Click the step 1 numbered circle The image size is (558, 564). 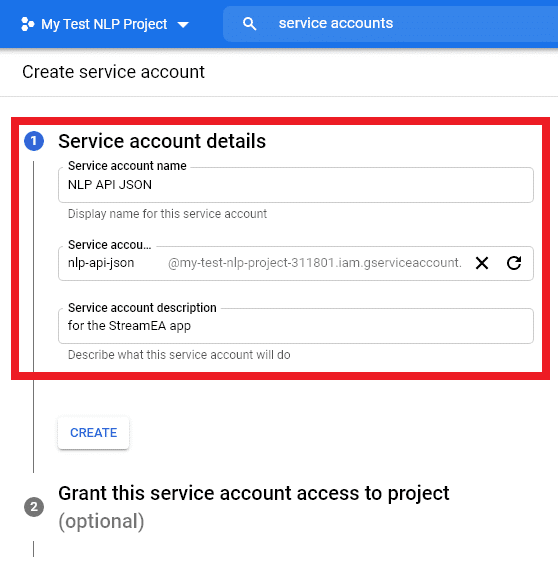point(34,141)
